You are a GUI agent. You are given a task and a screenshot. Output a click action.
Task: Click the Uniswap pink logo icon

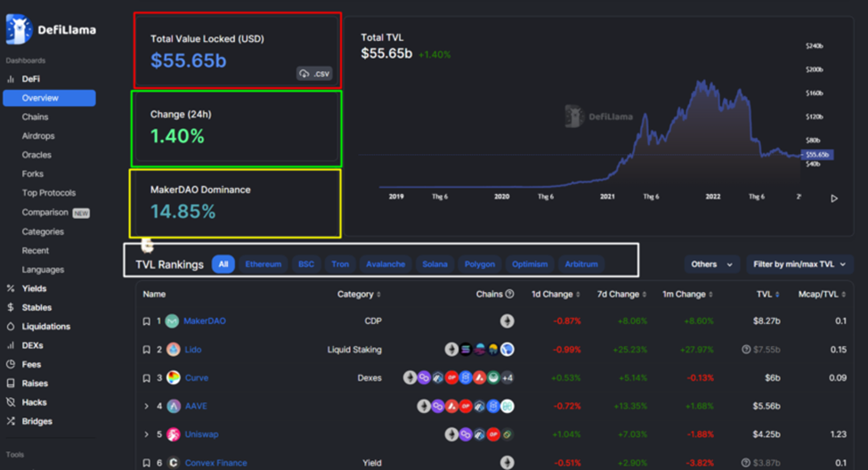pyautogui.click(x=174, y=434)
